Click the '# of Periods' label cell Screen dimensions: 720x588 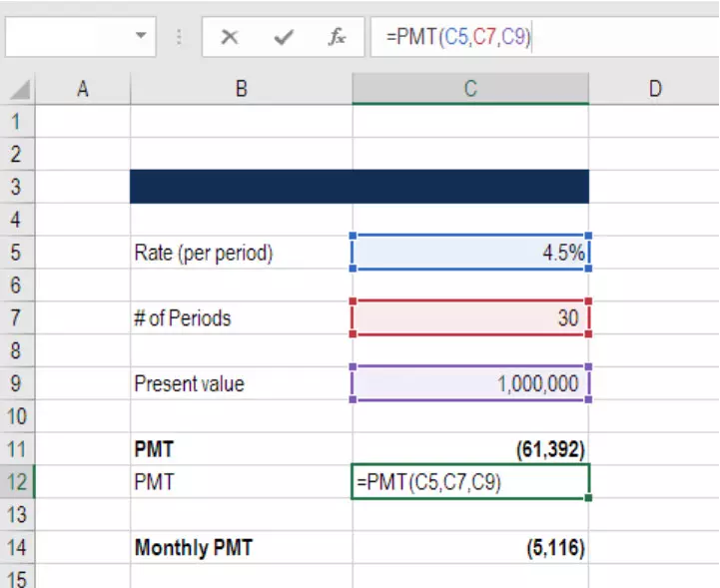(x=241, y=318)
